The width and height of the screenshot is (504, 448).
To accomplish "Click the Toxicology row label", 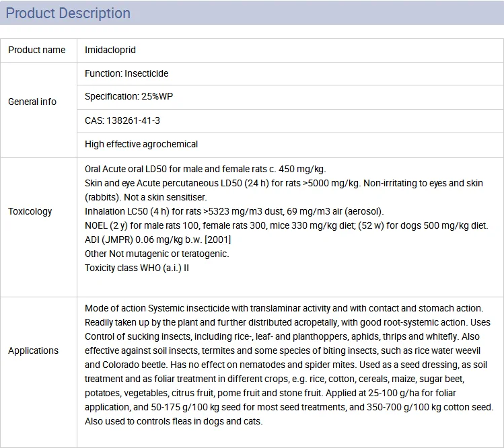I will [x=30, y=211].
